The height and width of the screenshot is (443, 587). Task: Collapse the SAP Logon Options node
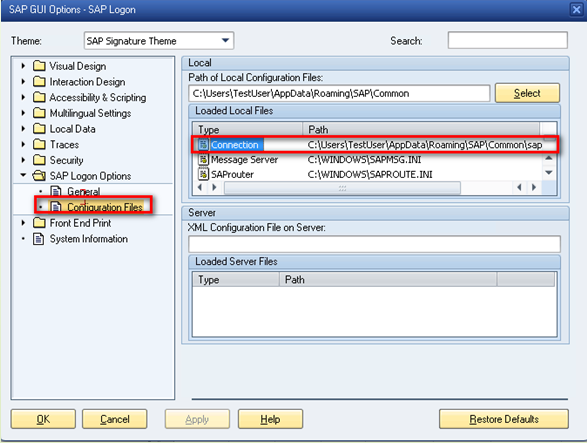(23, 175)
